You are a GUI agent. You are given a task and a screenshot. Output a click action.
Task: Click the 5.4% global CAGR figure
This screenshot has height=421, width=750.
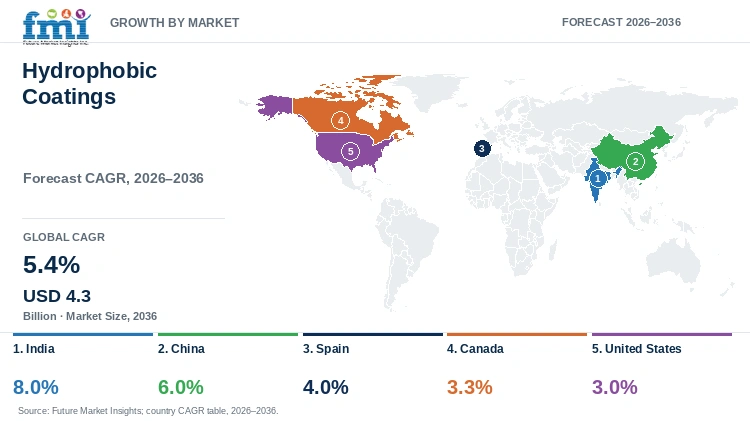click(x=52, y=265)
